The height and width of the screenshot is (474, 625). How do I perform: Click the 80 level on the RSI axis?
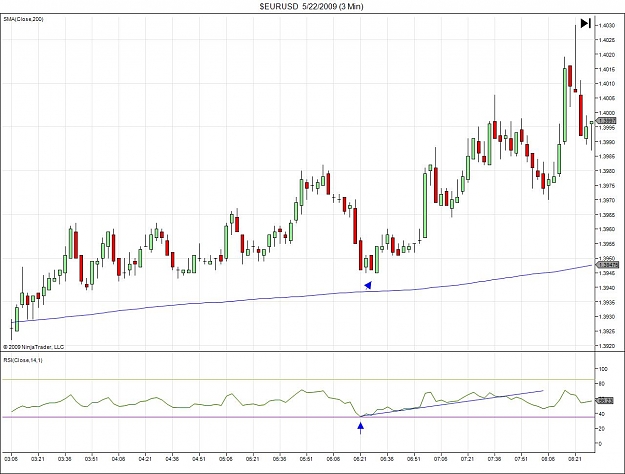[602, 384]
